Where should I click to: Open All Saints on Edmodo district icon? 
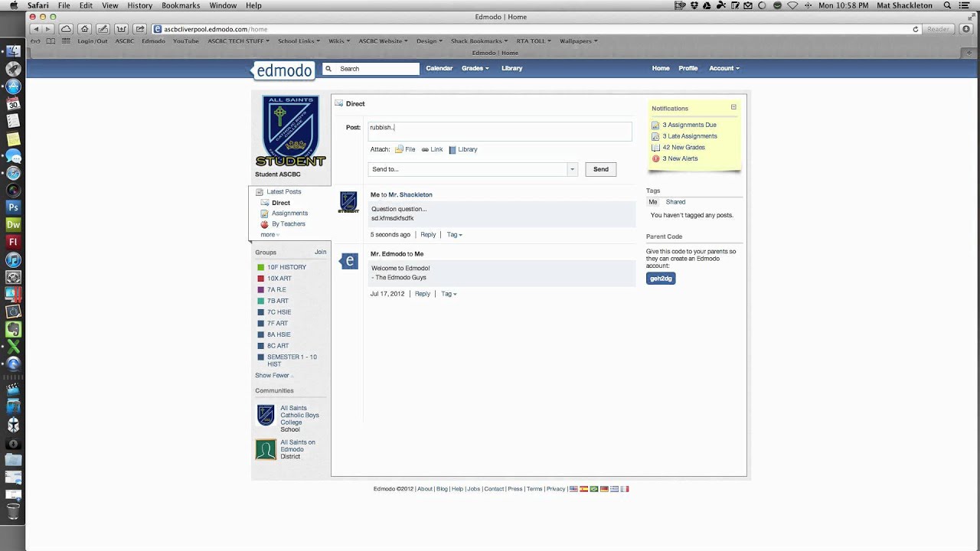pos(266,449)
